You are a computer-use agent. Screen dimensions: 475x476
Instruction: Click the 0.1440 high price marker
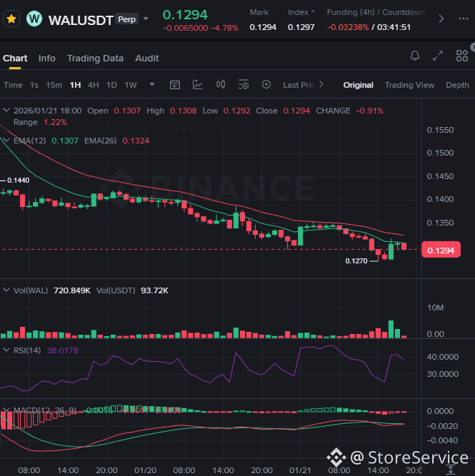[19, 181]
